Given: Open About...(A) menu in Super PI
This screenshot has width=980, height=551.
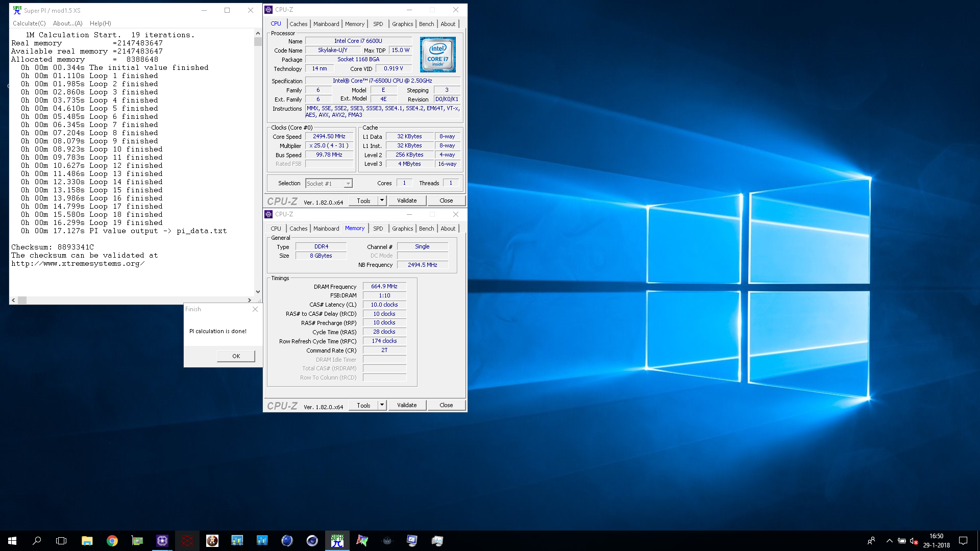Looking at the screenshot, I should pos(67,23).
